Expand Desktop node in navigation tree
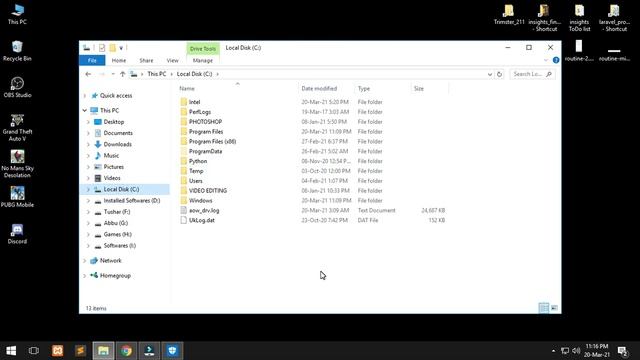The width and height of the screenshot is (640, 360). 88,122
